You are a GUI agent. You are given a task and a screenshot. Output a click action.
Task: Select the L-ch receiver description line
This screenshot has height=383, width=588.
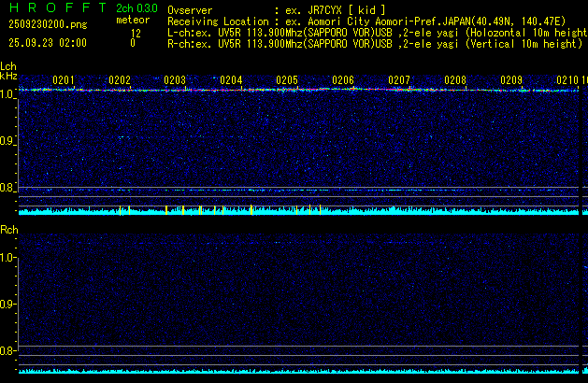374,32
